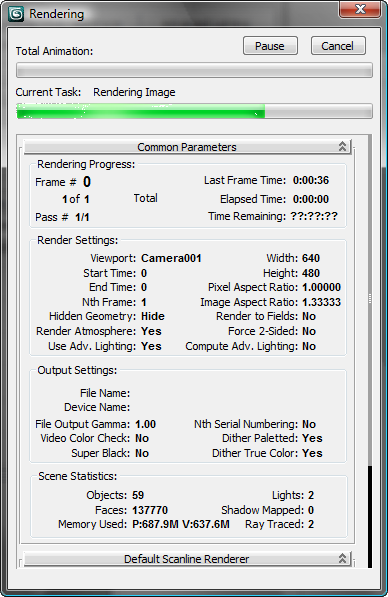Screen dimensions: 388x597
Task: Click the Objects count 59
Action: [x=138, y=495]
